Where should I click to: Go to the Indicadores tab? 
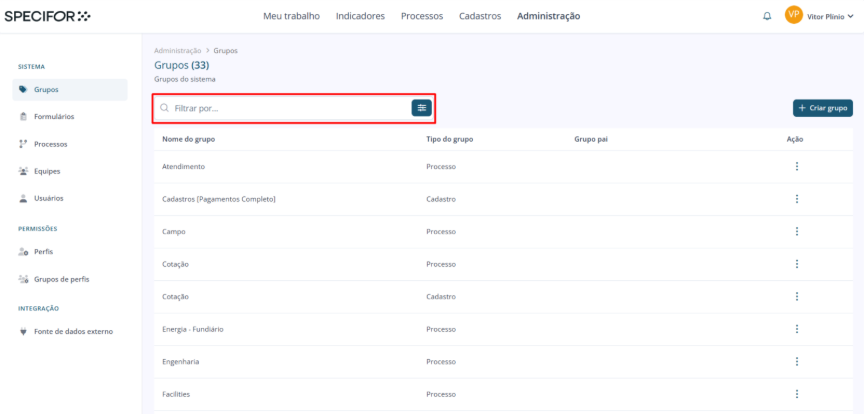[360, 16]
